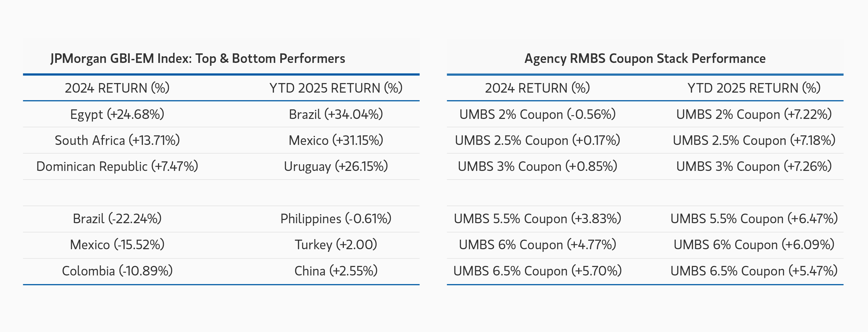Select the Brazil (-22.24%) cell

click(117, 219)
